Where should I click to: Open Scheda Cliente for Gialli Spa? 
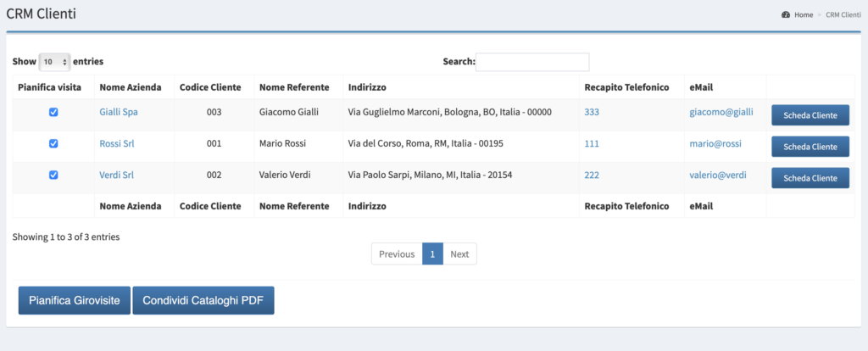810,115
